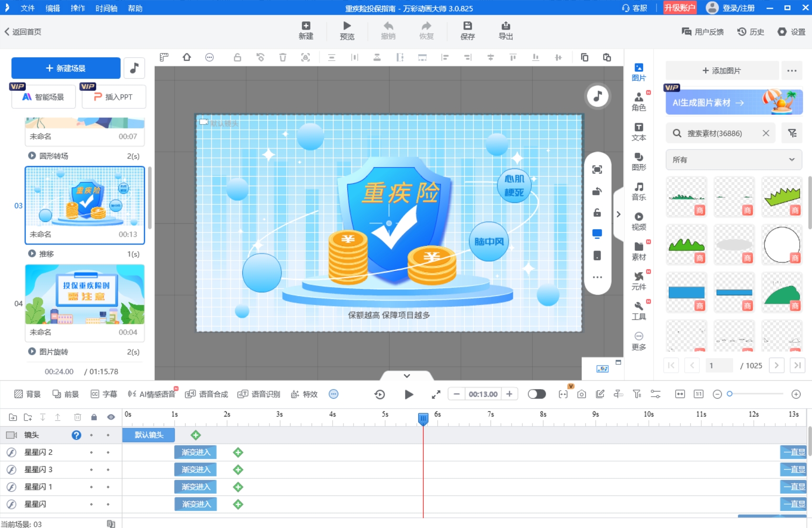Open the 特效 effects tool
The image size is (812, 528).
click(304, 394)
